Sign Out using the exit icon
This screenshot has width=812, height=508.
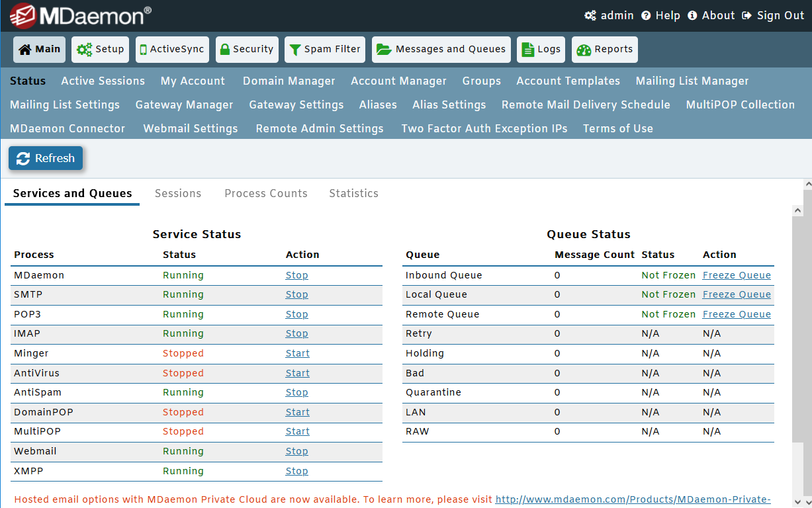click(747, 15)
